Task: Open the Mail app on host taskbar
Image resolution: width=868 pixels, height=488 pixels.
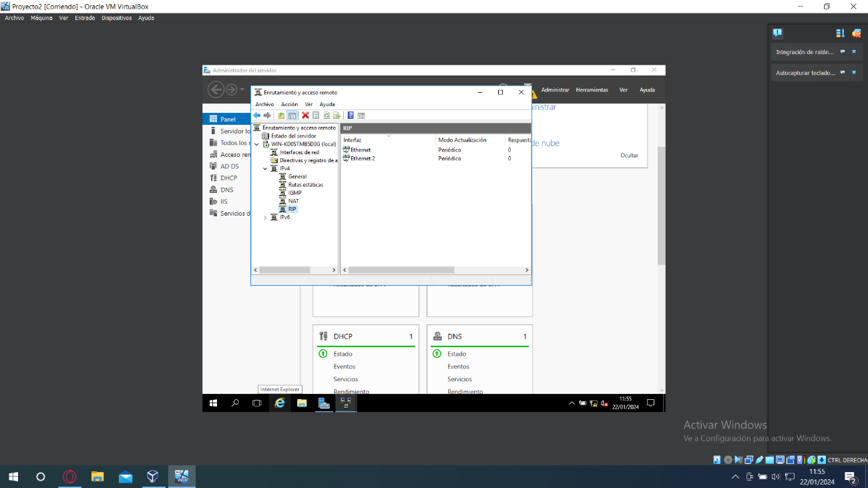Action: 126,477
